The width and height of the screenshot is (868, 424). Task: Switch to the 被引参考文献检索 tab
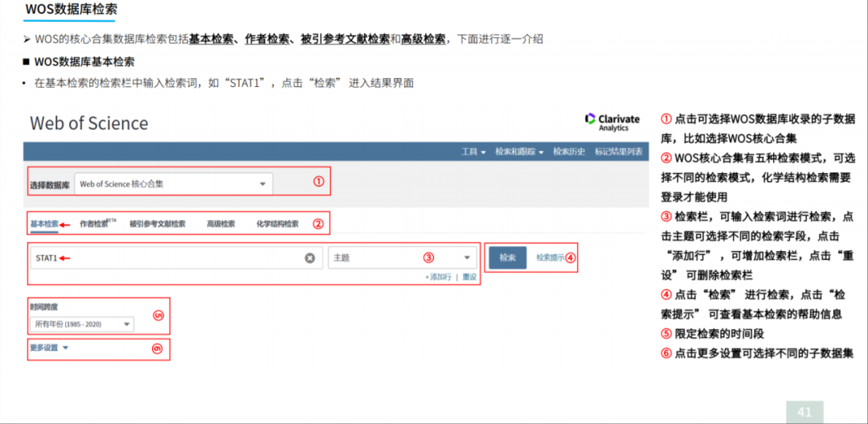[x=158, y=224]
